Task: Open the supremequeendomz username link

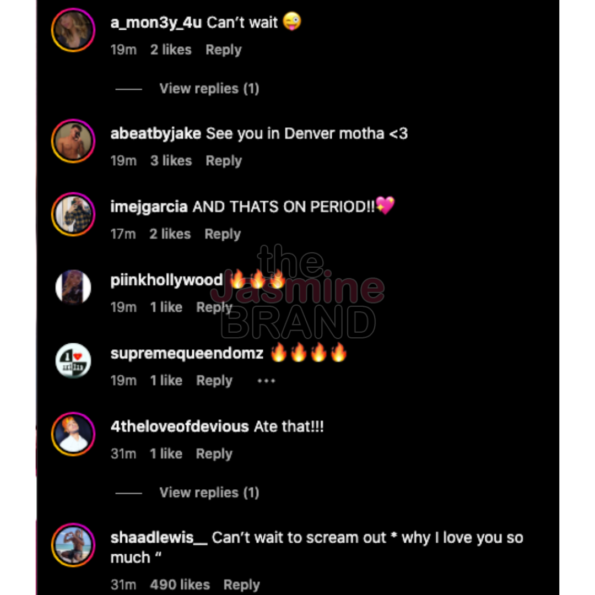Action: (187, 353)
